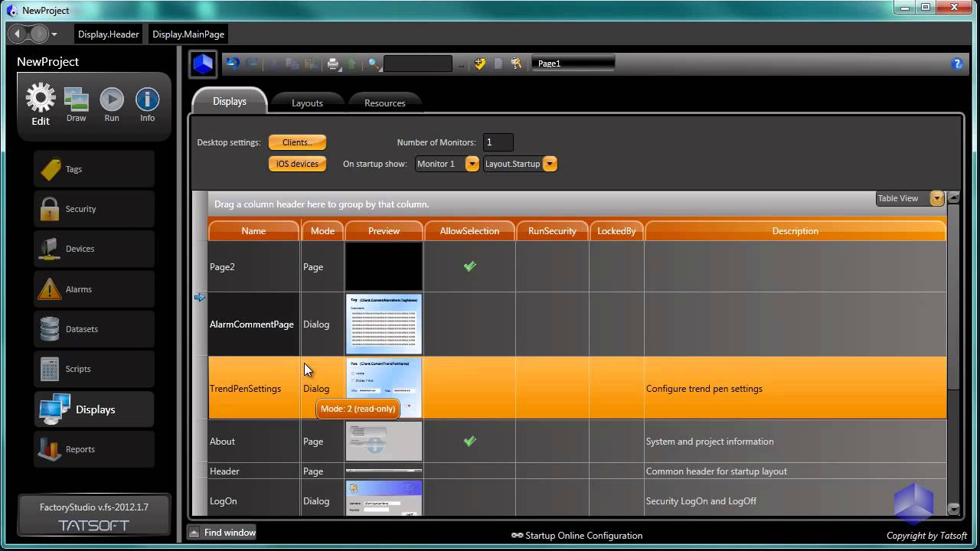Toggle AllowSelection checkmark for Page2

pos(469,266)
